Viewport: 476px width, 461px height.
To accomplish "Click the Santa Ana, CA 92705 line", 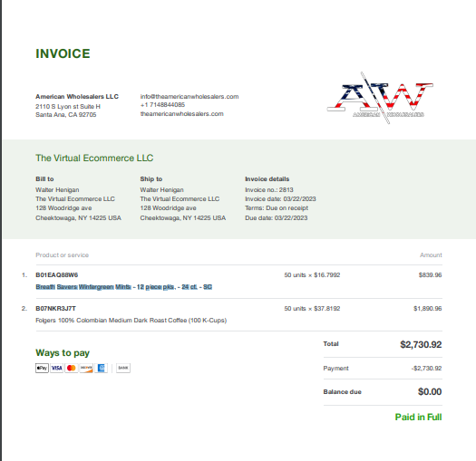I will click(66, 115).
